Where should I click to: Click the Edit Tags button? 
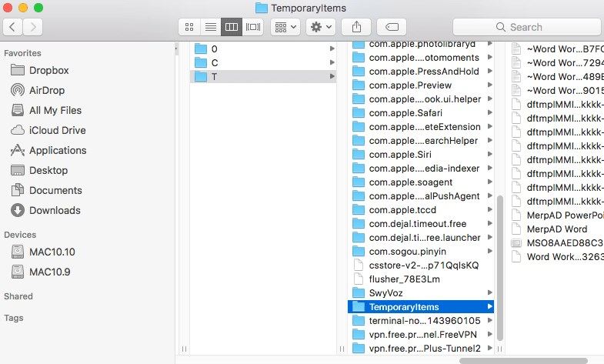tap(392, 27)
